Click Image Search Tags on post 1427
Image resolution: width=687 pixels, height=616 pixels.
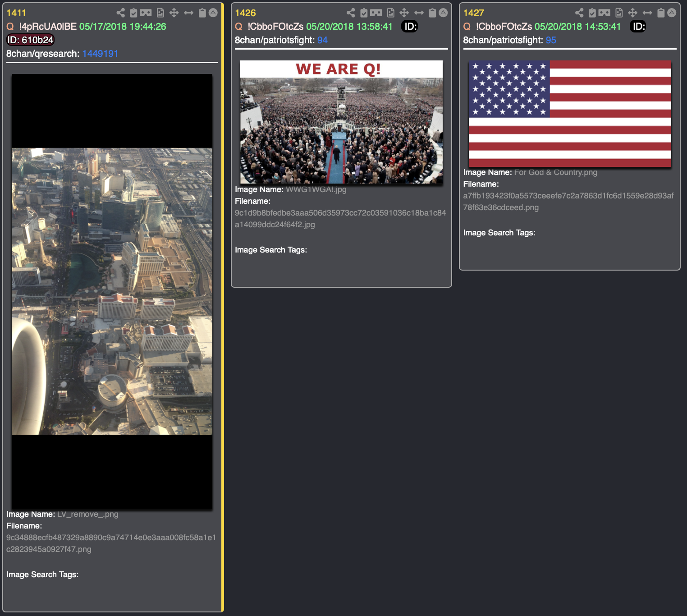[499, 233]
